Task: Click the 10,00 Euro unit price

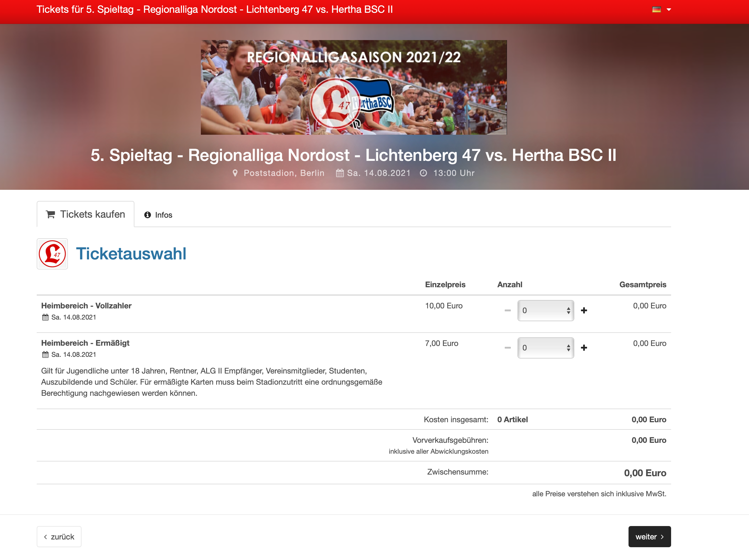Action: [x=444, y=306]
